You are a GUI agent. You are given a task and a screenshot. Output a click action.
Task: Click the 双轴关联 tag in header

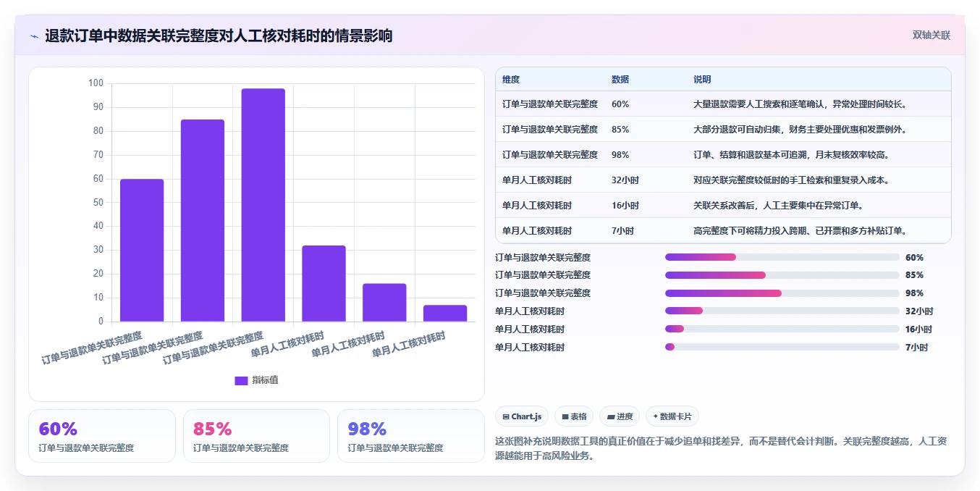(x=931, y=35)
